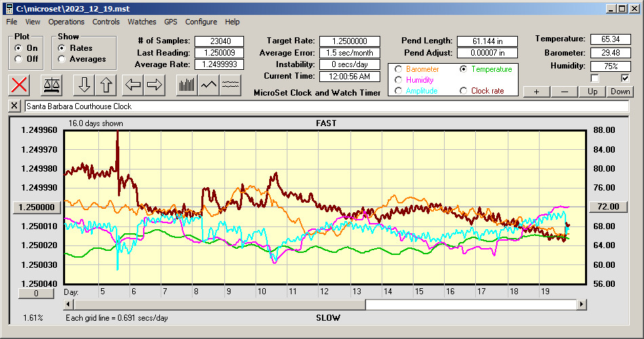Select the Humidity radio button
644x339 pixels.
(x=398, y=80)
